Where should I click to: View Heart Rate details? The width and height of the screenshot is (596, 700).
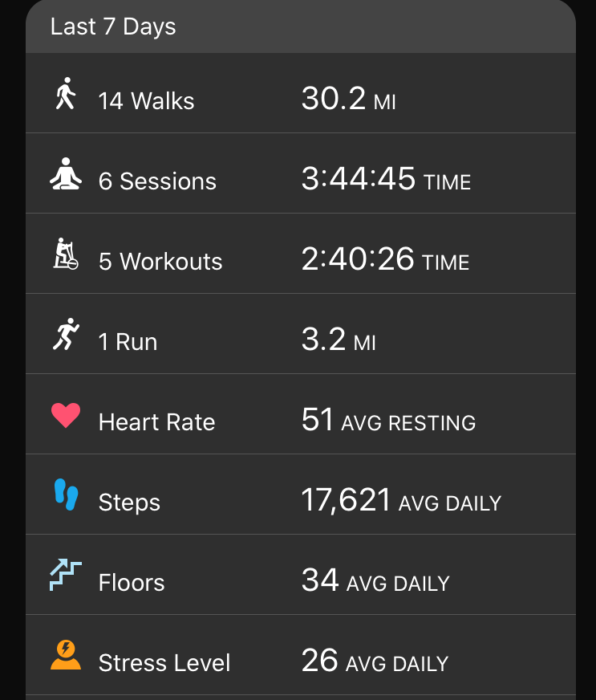(301, 414)
